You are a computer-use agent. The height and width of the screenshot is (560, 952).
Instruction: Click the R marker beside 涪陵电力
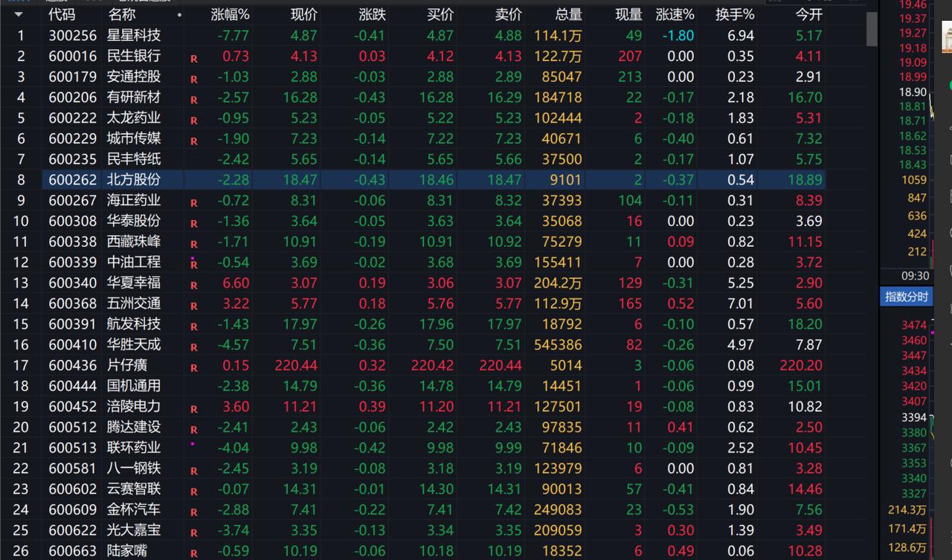click(194, 409)
